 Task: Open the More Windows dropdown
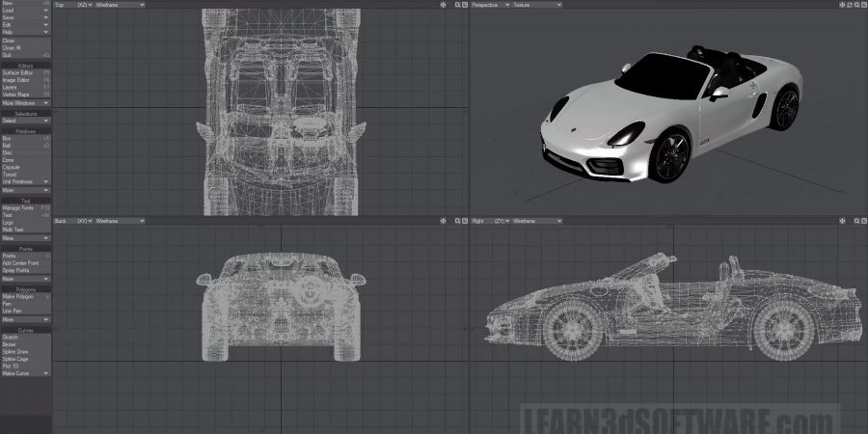pyautogui.click(x=25, y=102)
